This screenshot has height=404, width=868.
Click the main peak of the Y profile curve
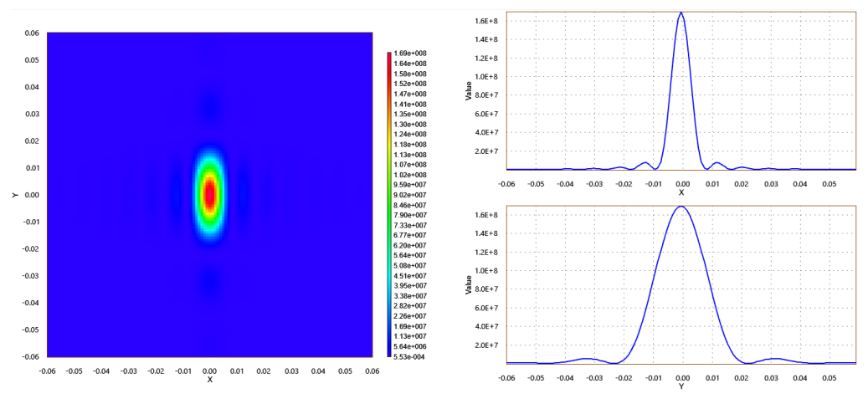point(681,207)
